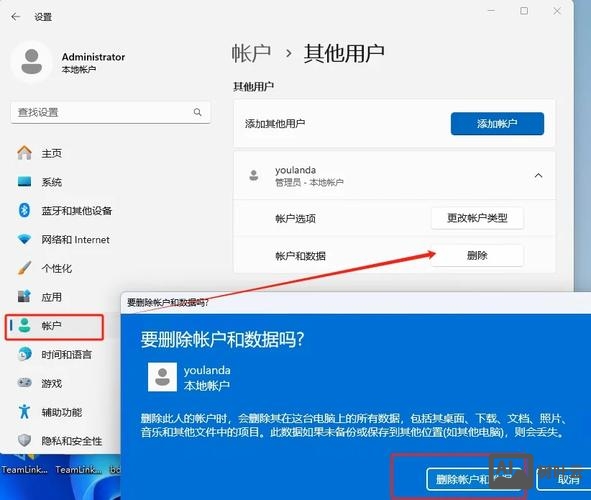The image size is (591, 500).
Task: Click the Administrator name text
Action: click(93, 57)
